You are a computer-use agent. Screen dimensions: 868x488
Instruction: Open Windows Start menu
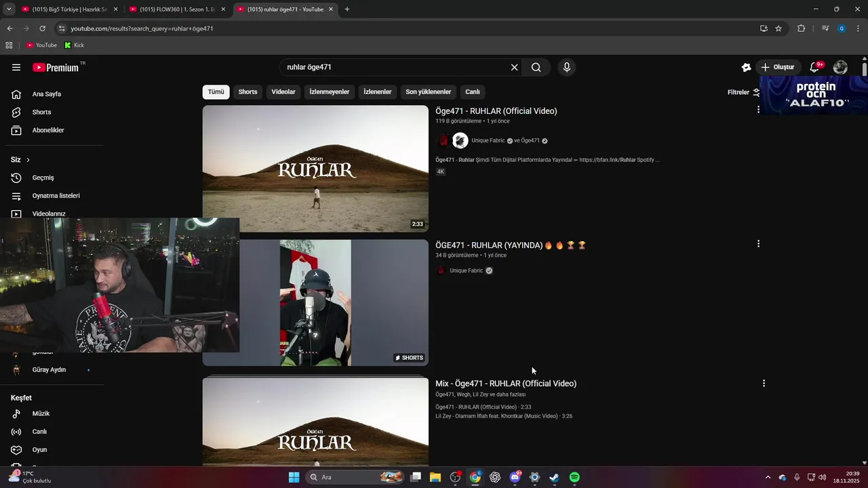click(294, 477)
